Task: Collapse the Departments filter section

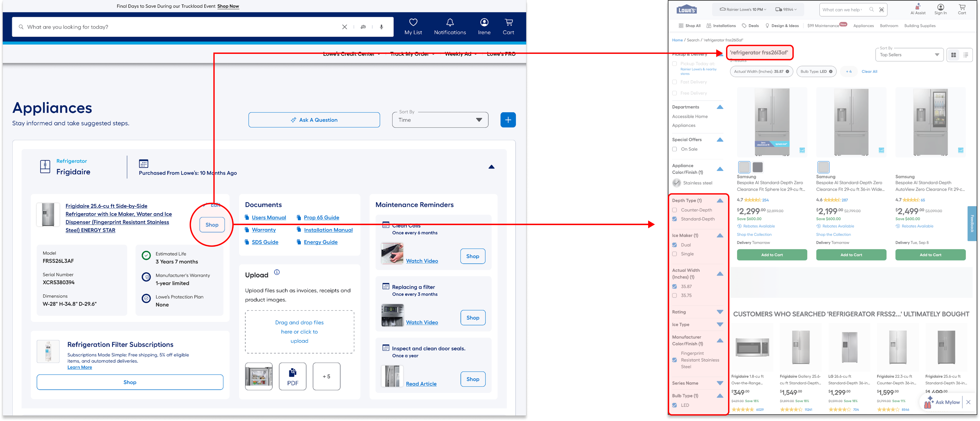Action: [x=720, y=107]
